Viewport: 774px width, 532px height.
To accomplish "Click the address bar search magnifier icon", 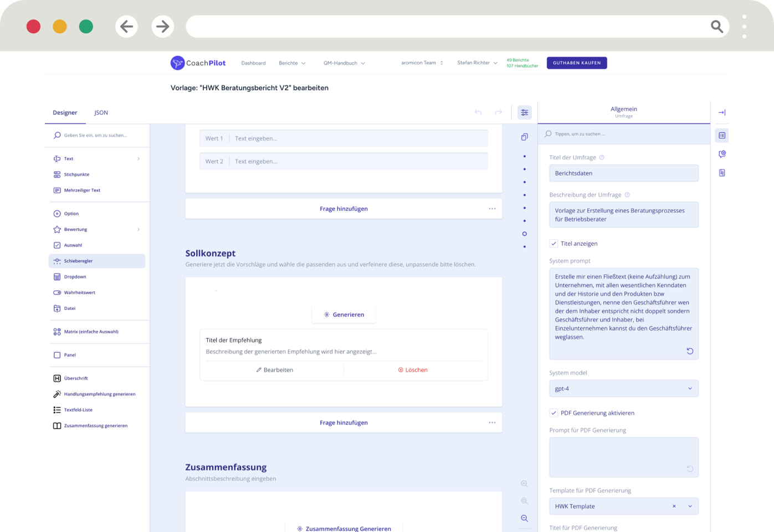I will tap(717, 27).
